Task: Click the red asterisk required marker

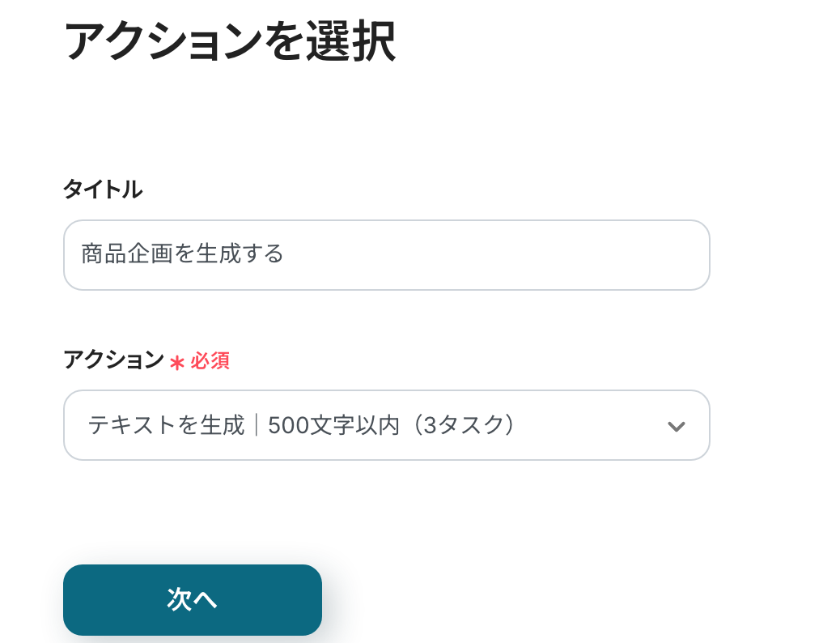Action: (177, 362)
